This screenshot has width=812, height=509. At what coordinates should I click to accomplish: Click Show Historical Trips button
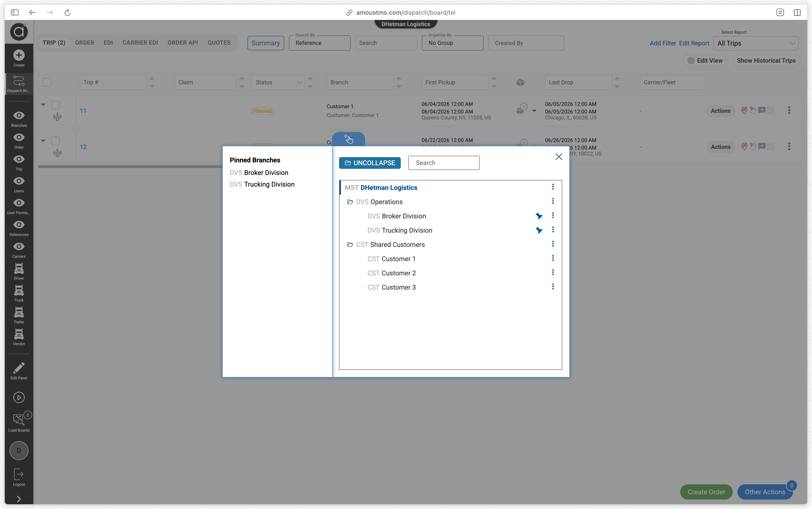coord(766,61)
